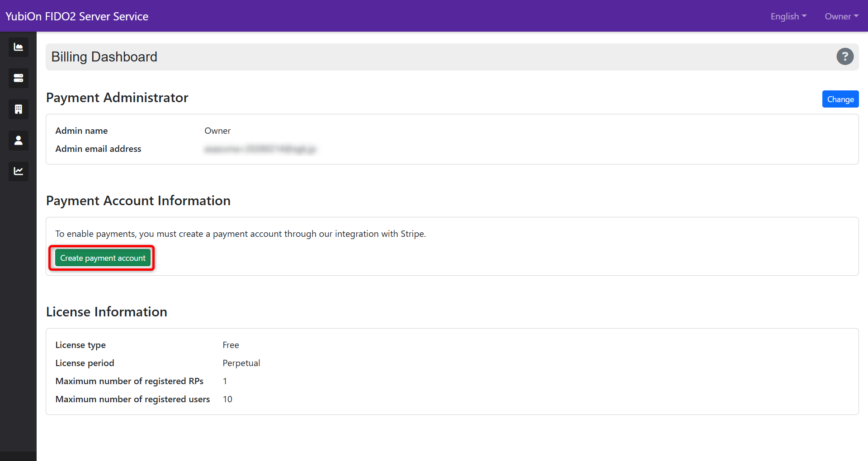868x461 pixels.
Task: Click the Change button for Payment Administrator
Action: click(x=840, y=99)
